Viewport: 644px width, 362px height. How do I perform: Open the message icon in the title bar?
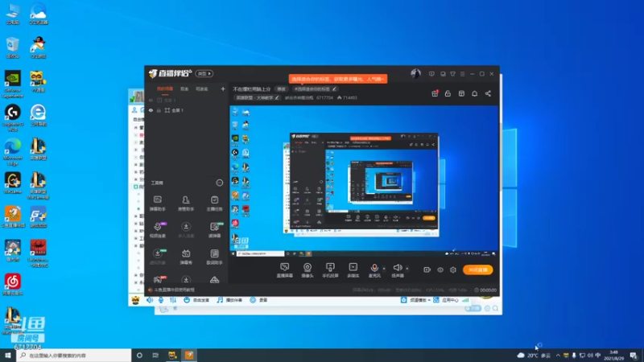pyautogui.click(x=431, y=74)
